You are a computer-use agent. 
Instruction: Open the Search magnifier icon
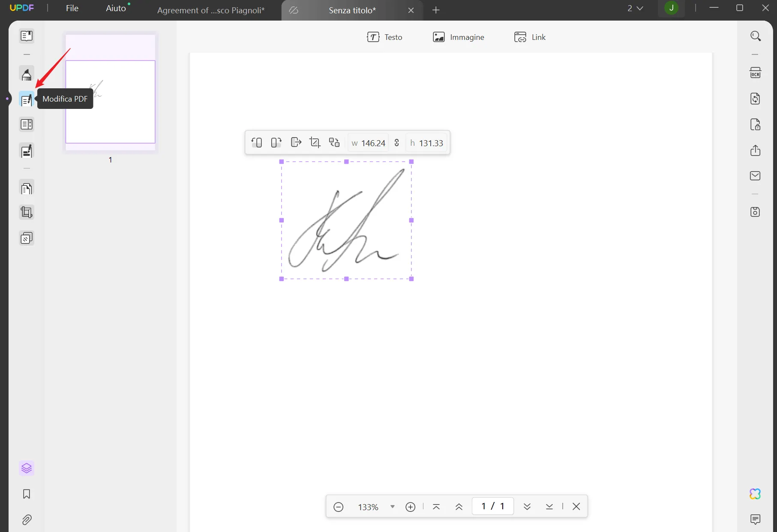point(756,36)
